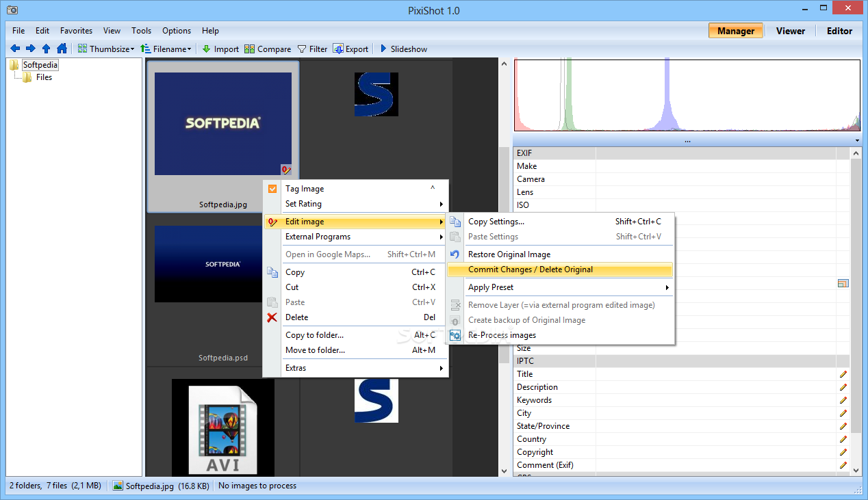Choose Commit Changes / Delete Original
Screen dimensions: 868x500
[560, 269]
